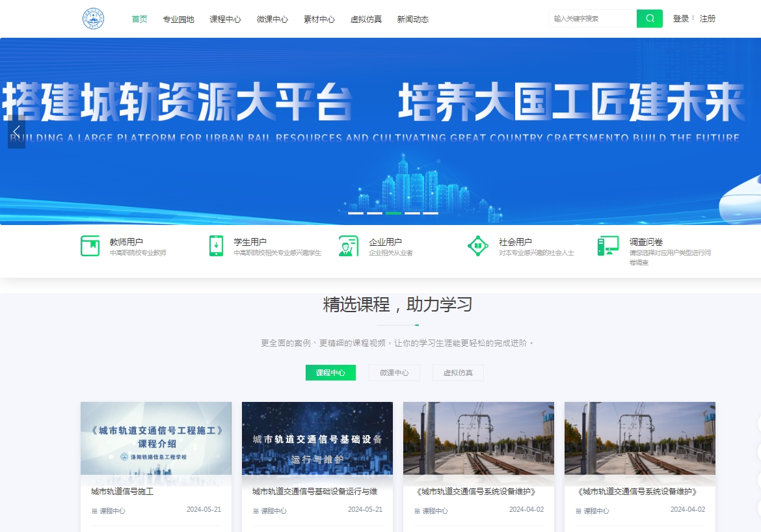Viewport: 761px width, 532px height.
Task: Open the 课程中心 navigation menu item
Action: (225, 20)
